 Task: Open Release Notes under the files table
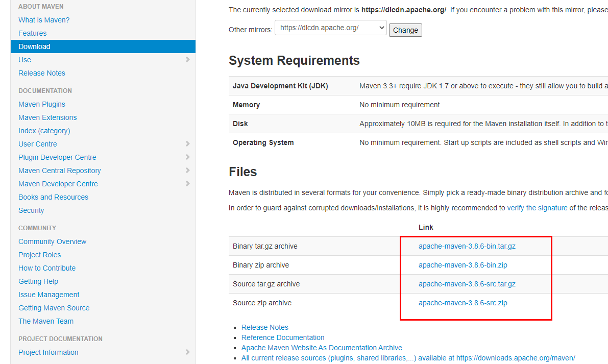pyautogui.click(x=265, y=328)
